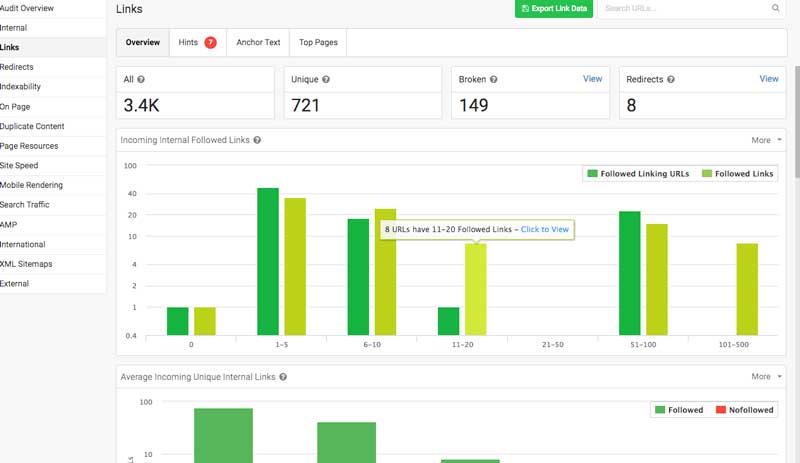This screenshot has width=800, height=463.
Task: Click help icon next to Redirects
Action: tap(669, 79)
